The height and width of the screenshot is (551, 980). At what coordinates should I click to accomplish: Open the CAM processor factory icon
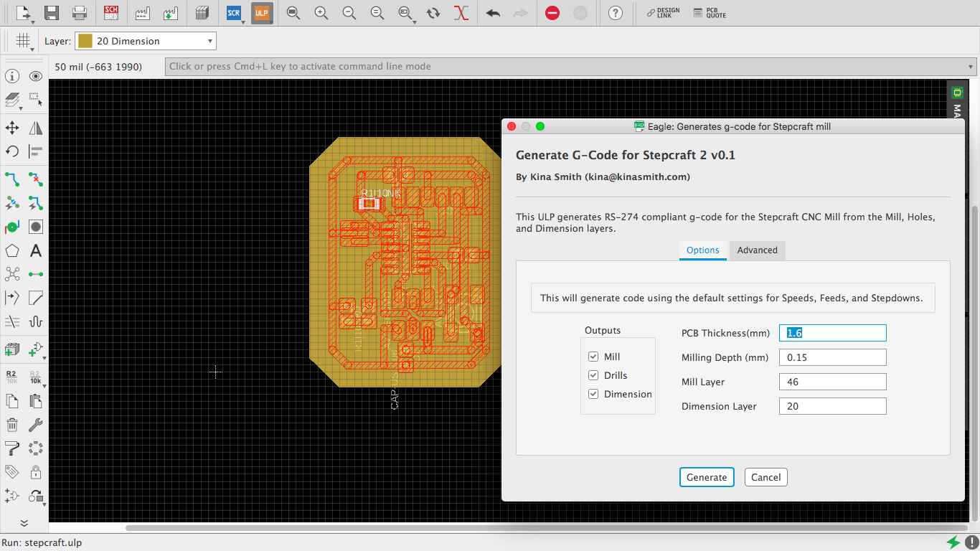[141, 13]
